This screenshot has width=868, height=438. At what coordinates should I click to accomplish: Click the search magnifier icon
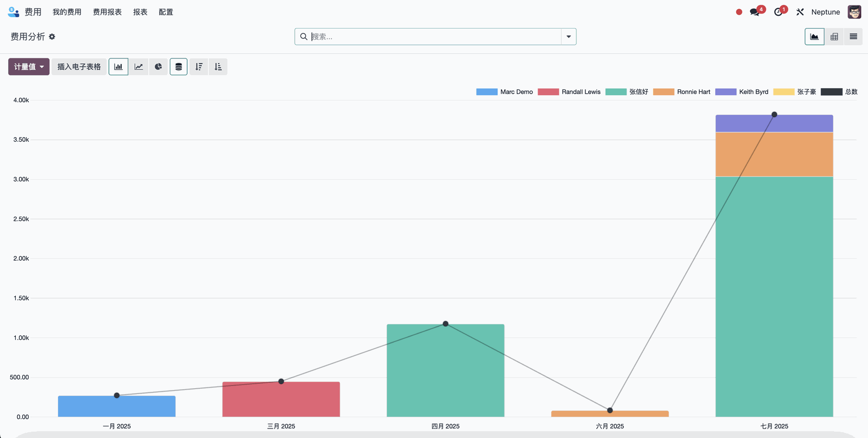click(304, 37)
